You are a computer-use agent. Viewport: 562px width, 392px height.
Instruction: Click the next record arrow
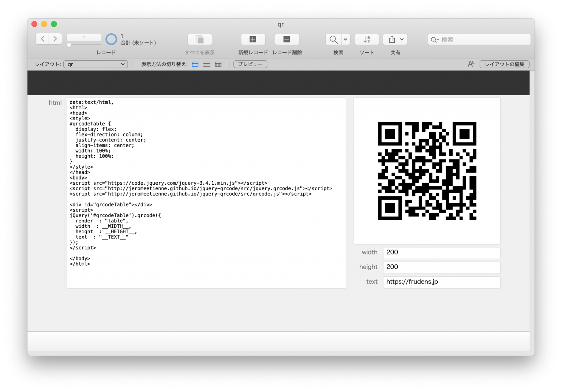point(55,38)
